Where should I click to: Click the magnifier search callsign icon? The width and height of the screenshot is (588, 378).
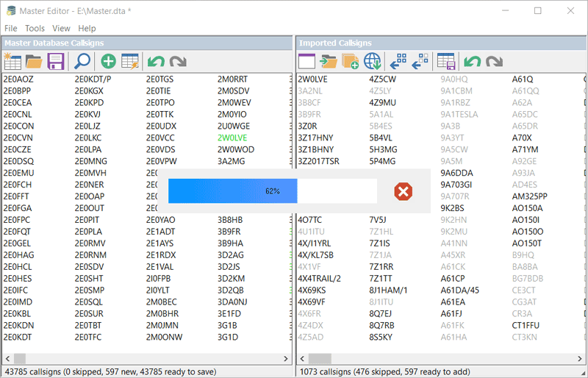click(82, 62)
